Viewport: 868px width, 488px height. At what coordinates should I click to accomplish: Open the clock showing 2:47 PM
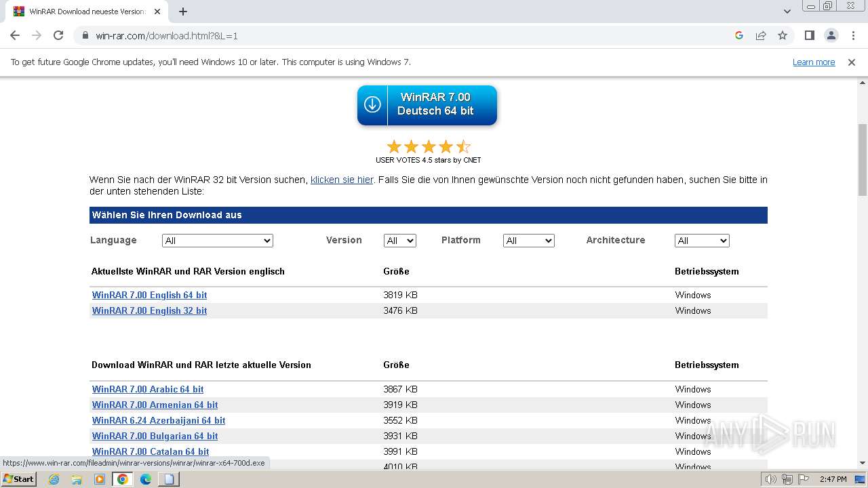pos(833,479)
